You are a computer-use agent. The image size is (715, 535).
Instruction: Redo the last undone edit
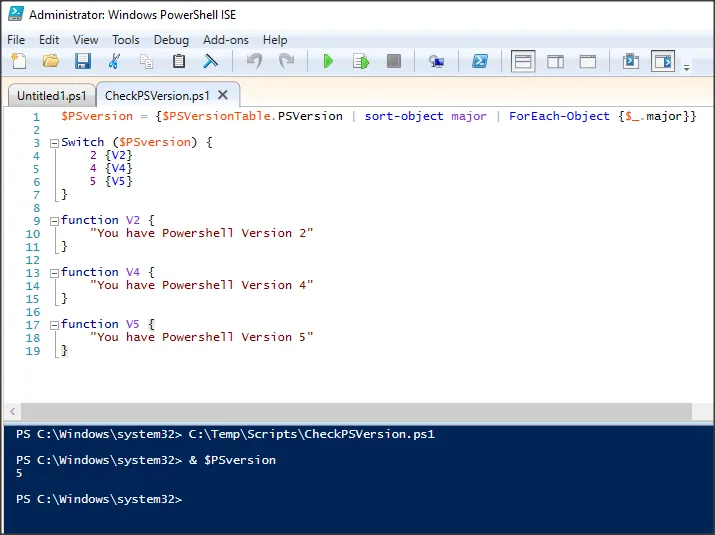[286, 61]
